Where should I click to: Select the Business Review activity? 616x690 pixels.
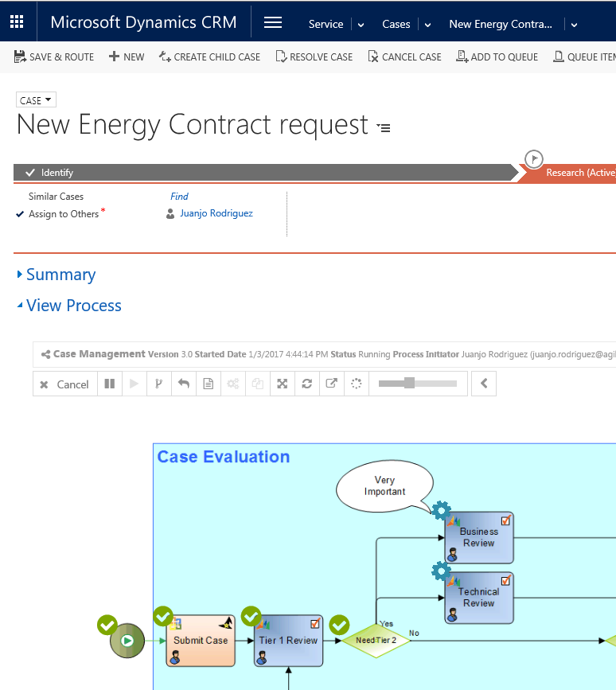[x=479, y=537]
